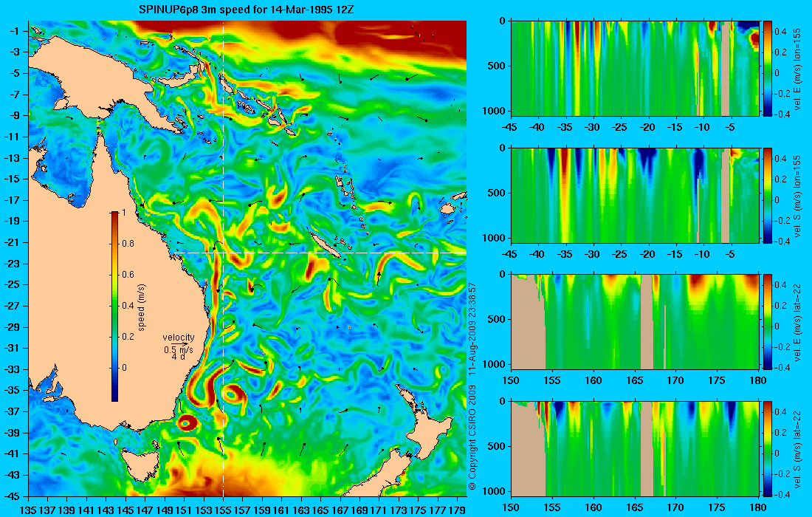Click the "0.4" label on the speed colorbar
Viewport: 812px width, 517px height.
pyautogui.click(x=128, y=306)
